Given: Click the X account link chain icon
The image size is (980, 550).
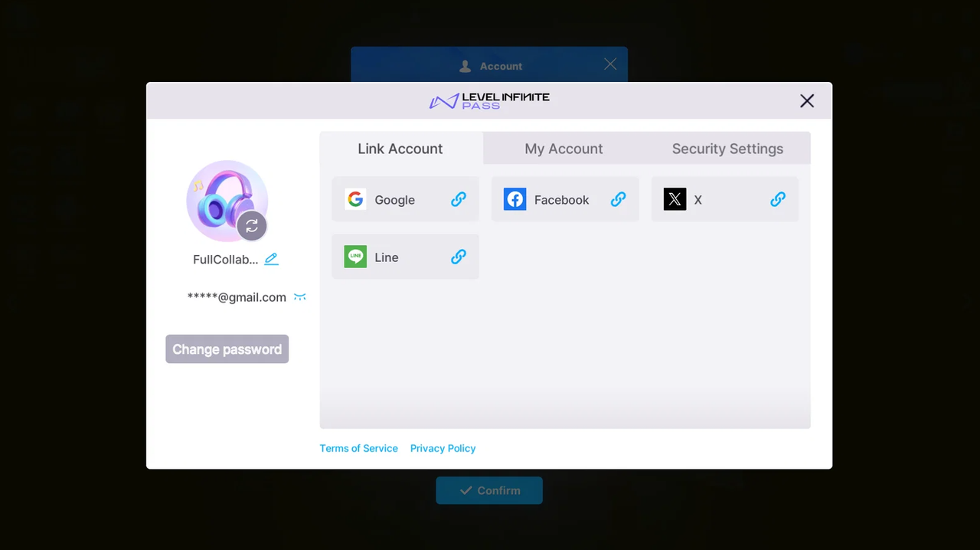Looking at the screenshot, I should [x=778, y=199].
